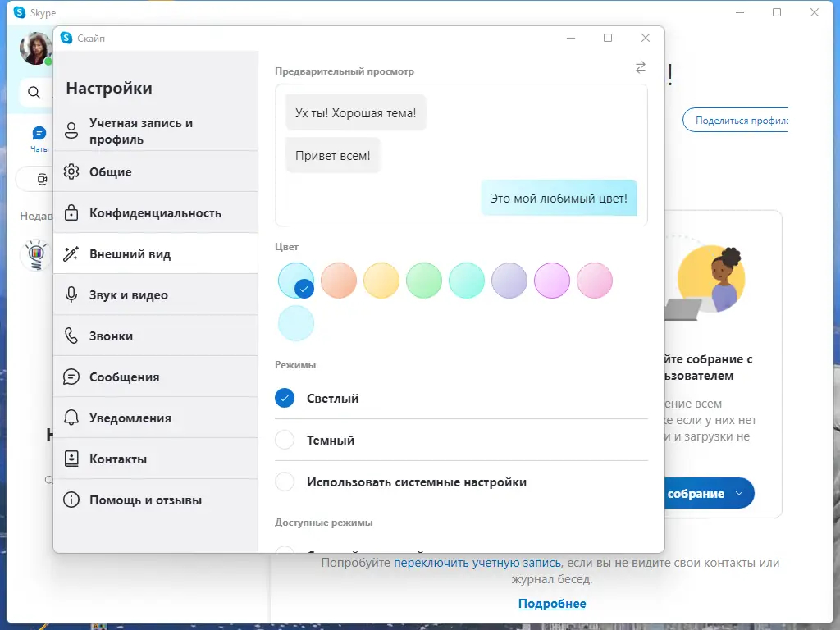
Task: Select the Светлый (light) mode radio button
Action: click(285, 398)
